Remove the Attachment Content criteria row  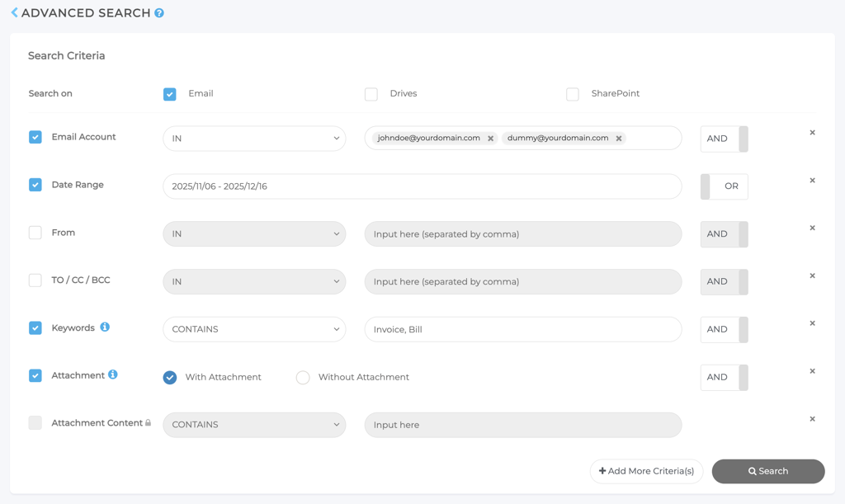(812, 419)
